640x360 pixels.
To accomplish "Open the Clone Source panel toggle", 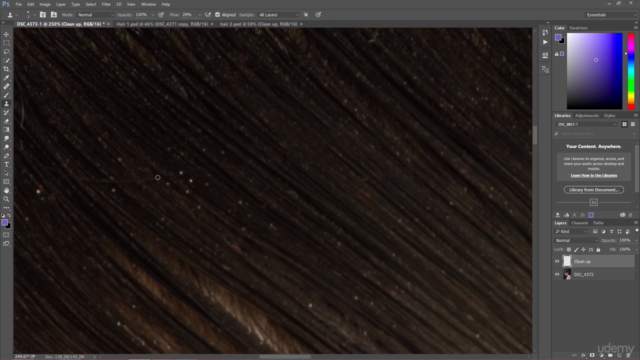I will (x=53, y=15).
